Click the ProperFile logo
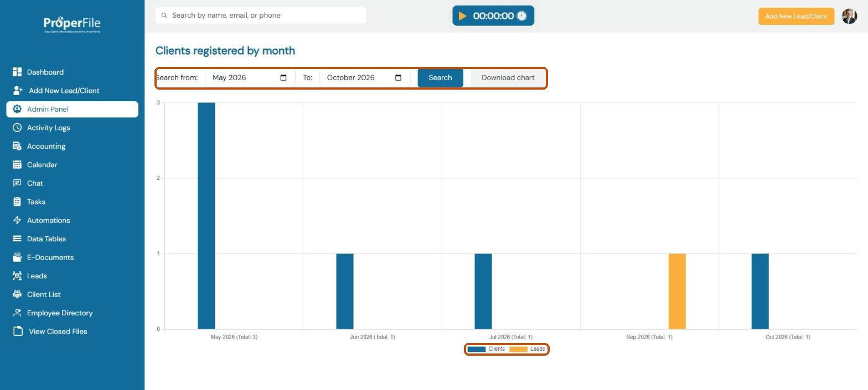 (72, 24)
